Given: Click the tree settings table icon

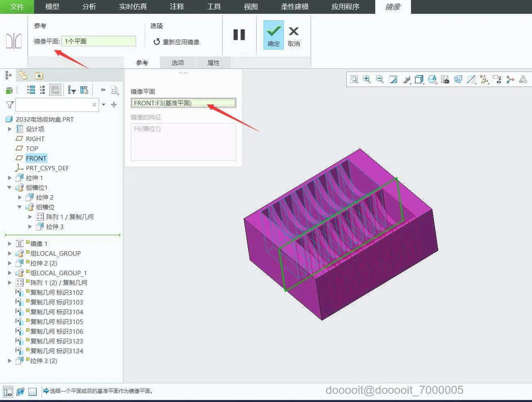Looking at the screenshot, I should 84,90.
